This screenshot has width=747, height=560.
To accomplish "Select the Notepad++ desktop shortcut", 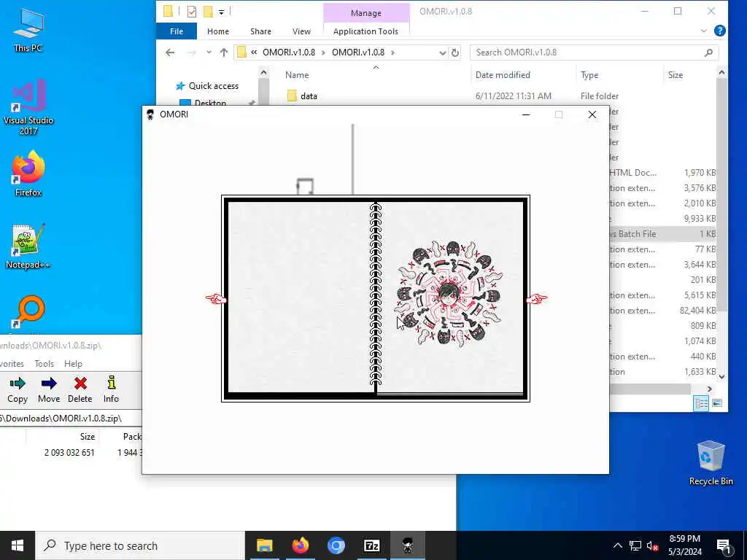I will tap(28, 246).
